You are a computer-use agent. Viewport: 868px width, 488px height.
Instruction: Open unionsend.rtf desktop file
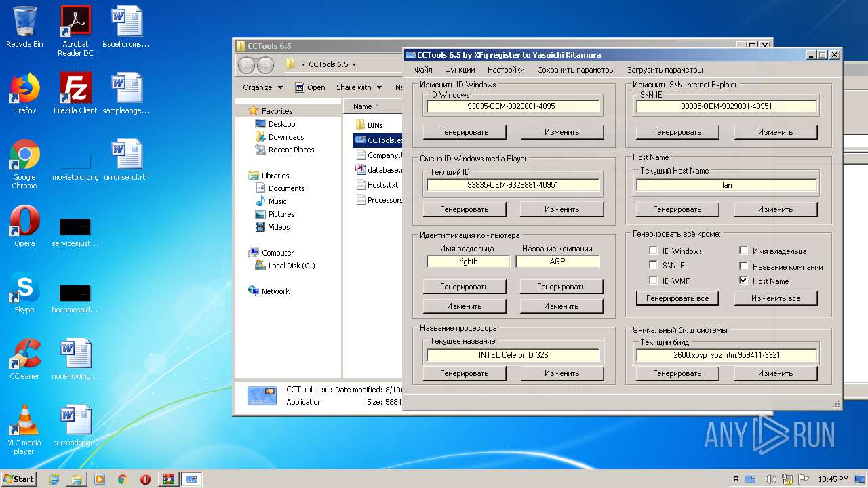point(126,160)
